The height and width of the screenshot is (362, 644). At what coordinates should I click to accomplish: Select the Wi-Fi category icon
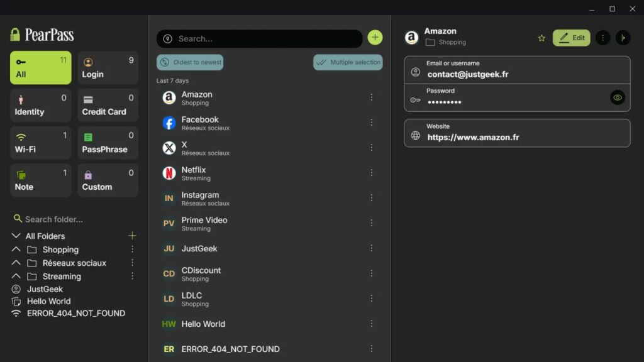(x=21, y=136)
